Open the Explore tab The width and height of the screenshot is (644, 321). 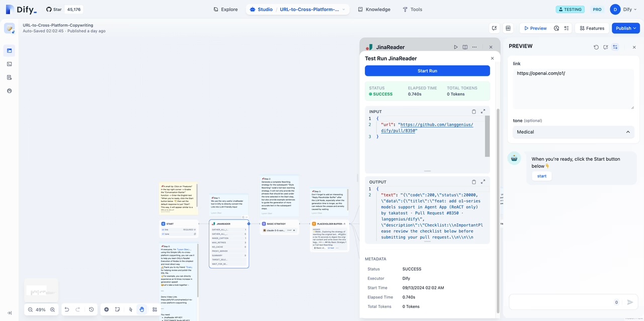[x=225, y=10]
